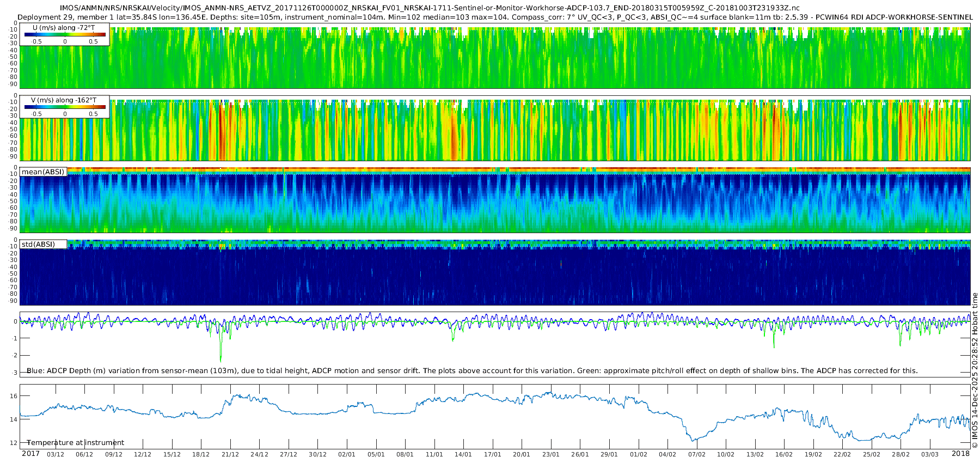Click the ADCP depth variation caption text
The image size is (980, 463).
[x=472, y=371]
